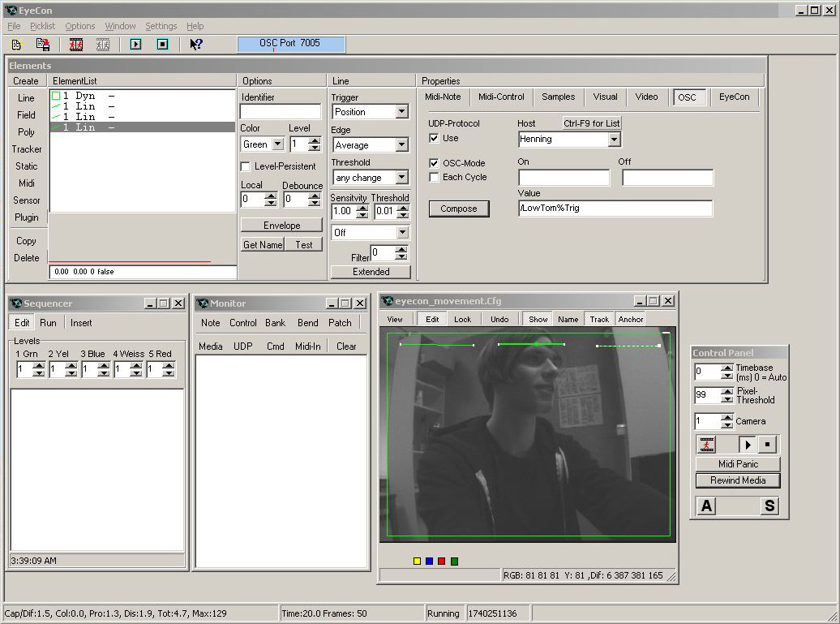Expand the Host dropdown showing Henning

coord(614,140)
